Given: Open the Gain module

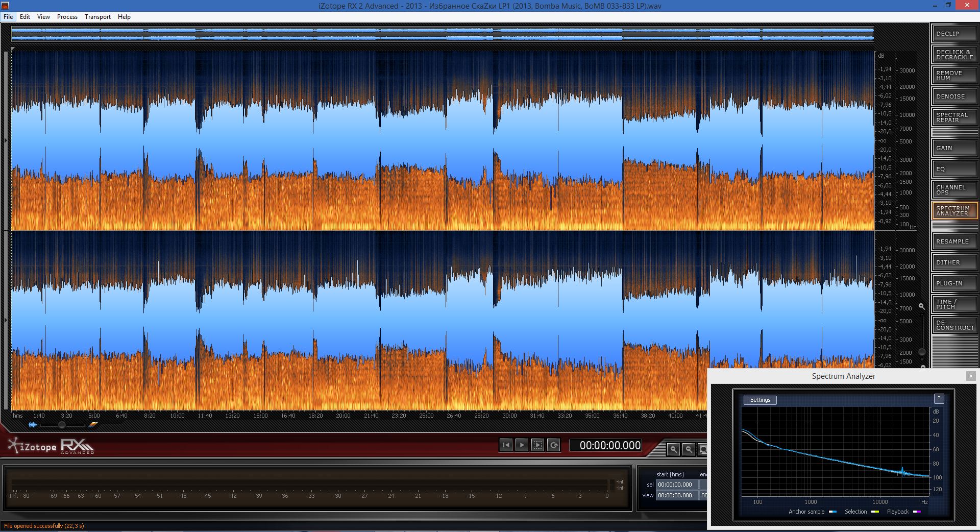Looking at the screenshot, I should click(954, 148).
